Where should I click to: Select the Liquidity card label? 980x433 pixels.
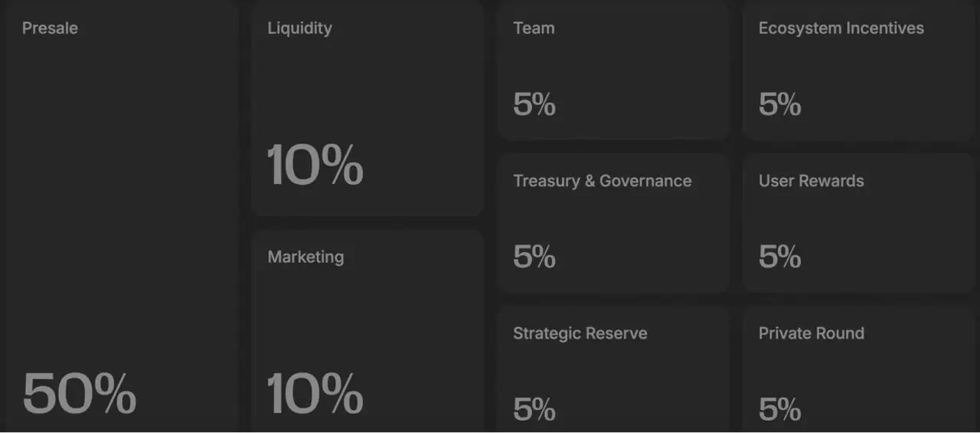coord(299,28)
